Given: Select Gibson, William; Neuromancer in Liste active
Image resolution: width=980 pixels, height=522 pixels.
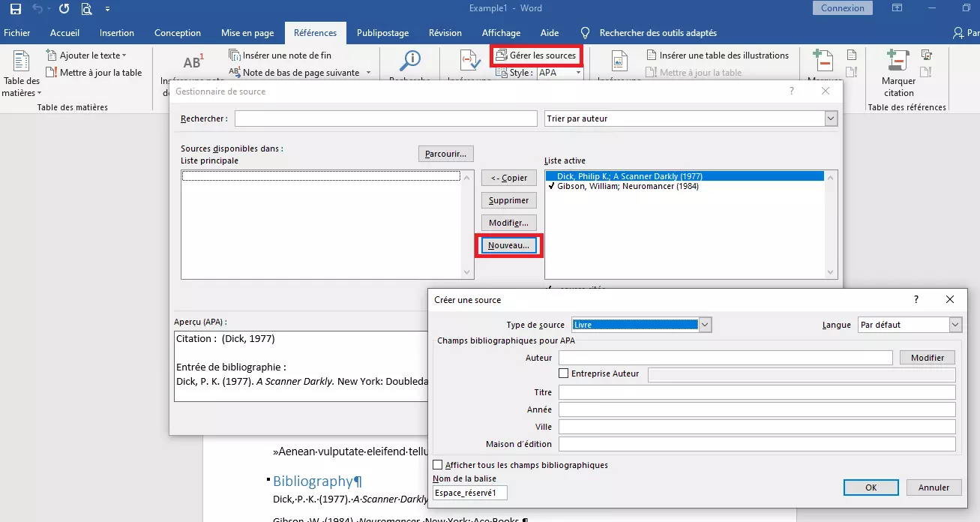Looking at the screenshot, I should tap(685, 186).
